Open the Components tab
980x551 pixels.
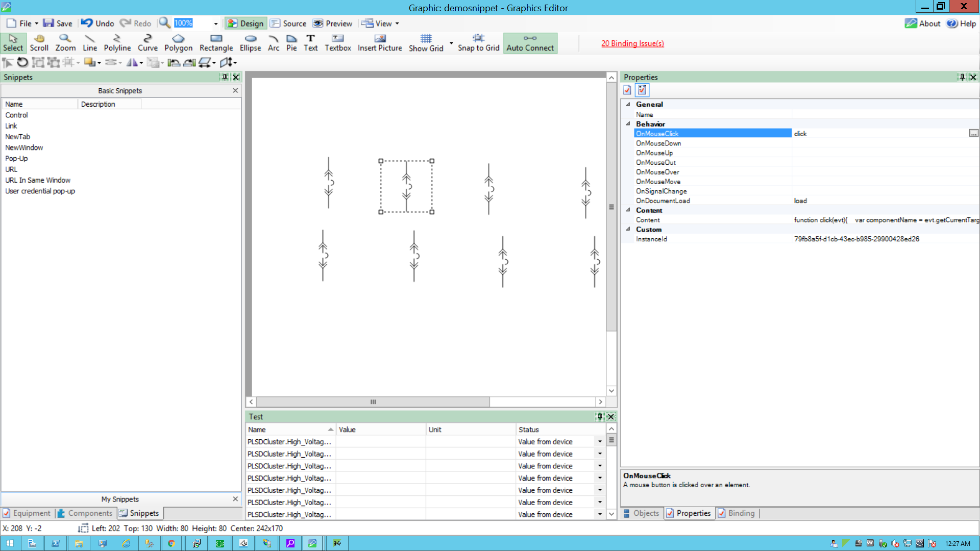[x=85, y=513]
